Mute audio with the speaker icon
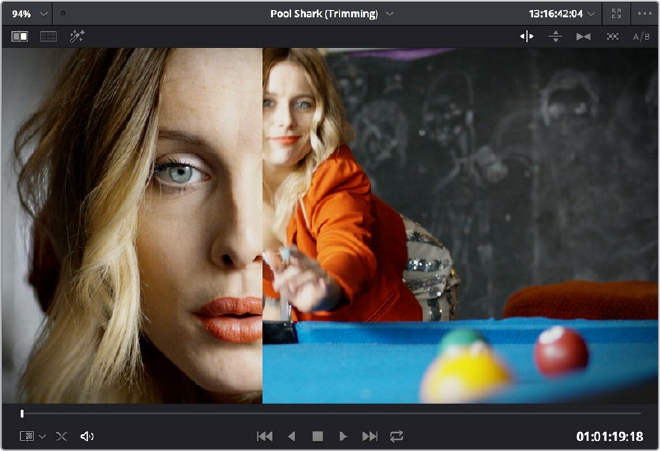 coord(87,436)
